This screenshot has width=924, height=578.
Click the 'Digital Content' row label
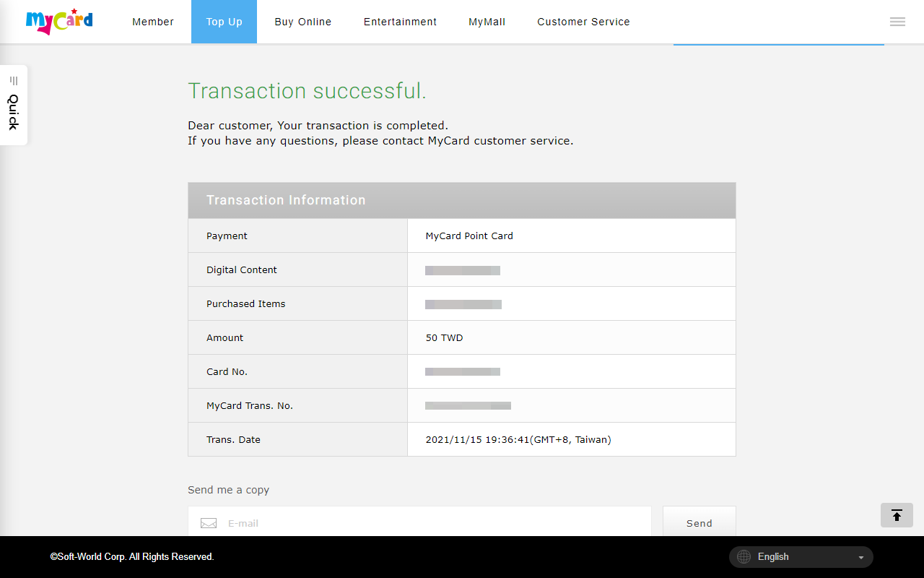click(x=242, y=269)
